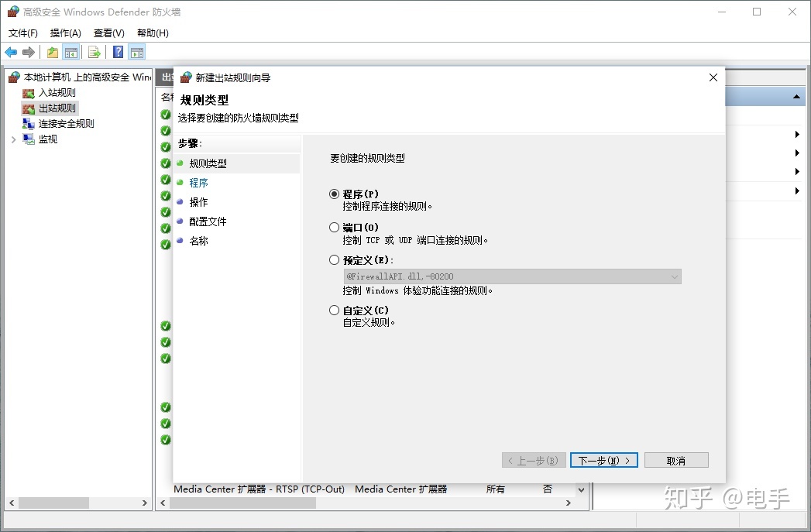The height and width of the screenshot is (532, 811).
Task: Click the Export list toolbar icon
Action: pyautogui.click(x=95, y=52)
